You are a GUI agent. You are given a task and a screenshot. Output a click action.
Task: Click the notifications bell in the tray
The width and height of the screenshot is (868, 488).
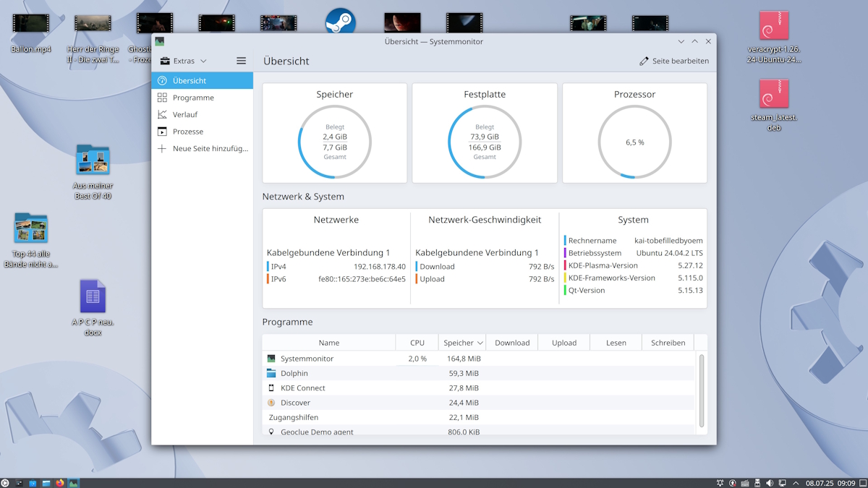click(720, 483)
